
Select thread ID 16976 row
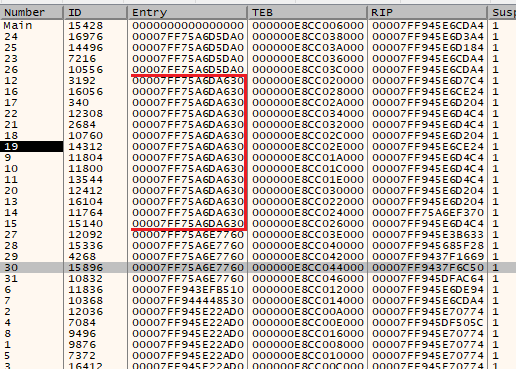pyautogui.click(x=258, y=37)
